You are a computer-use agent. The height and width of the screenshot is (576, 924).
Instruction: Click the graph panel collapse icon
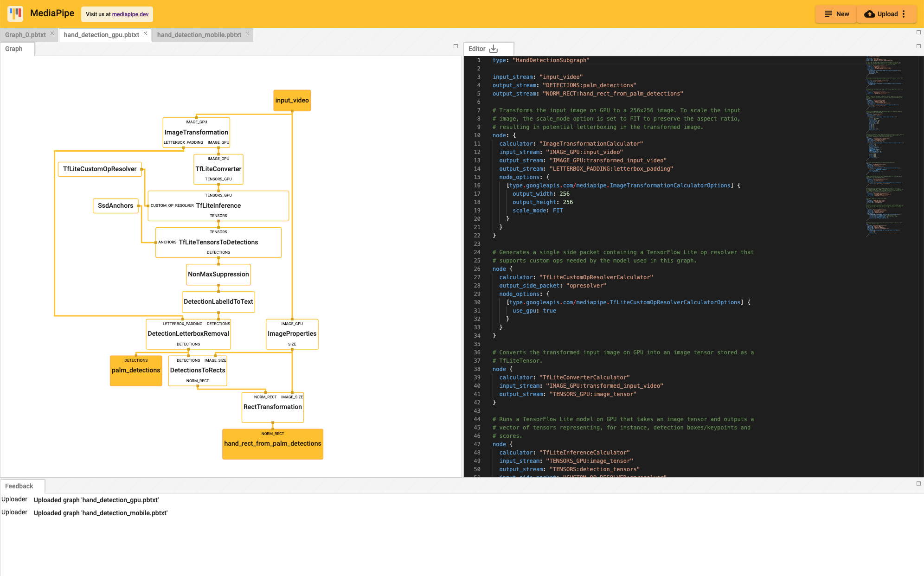[456, 46]
